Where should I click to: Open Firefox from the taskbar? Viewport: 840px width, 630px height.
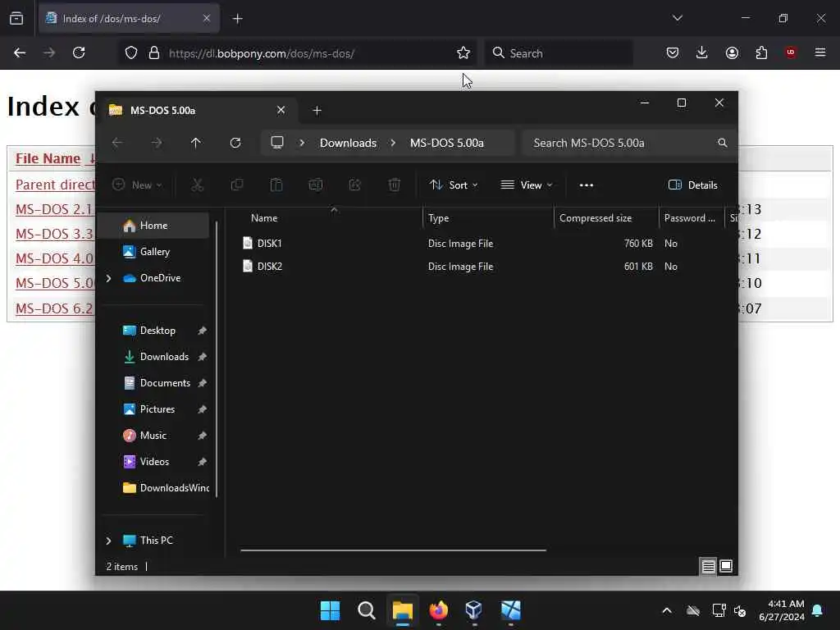point(439,610)
